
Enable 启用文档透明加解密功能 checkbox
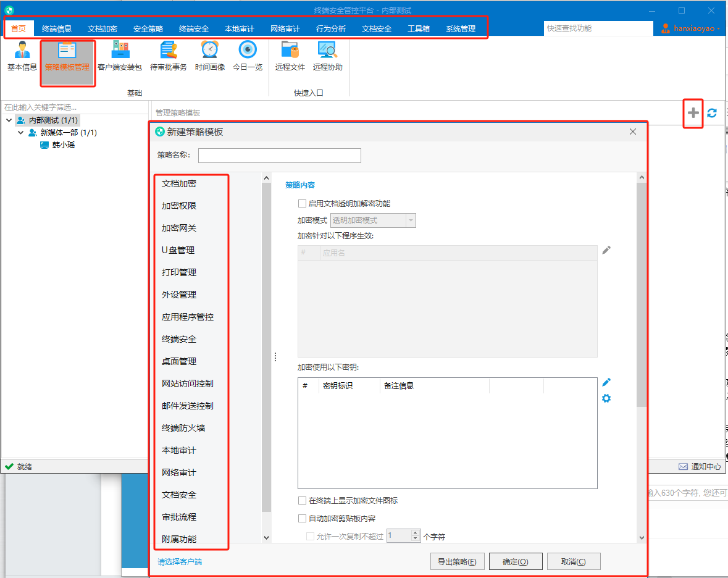tap(302, 203)
